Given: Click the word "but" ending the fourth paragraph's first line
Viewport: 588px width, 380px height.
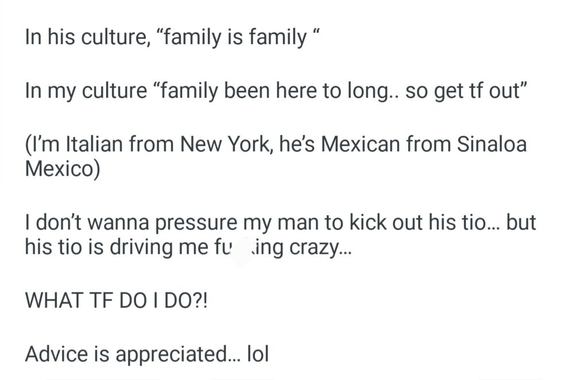Looking at the screenshot, I should click(521, 222).
